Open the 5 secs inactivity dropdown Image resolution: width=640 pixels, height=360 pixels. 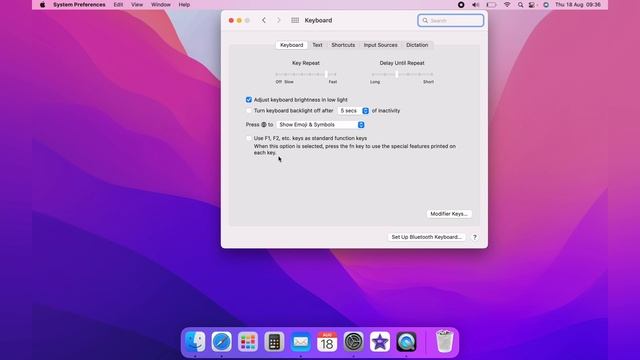pyautogui.click(x=353, y=111)
